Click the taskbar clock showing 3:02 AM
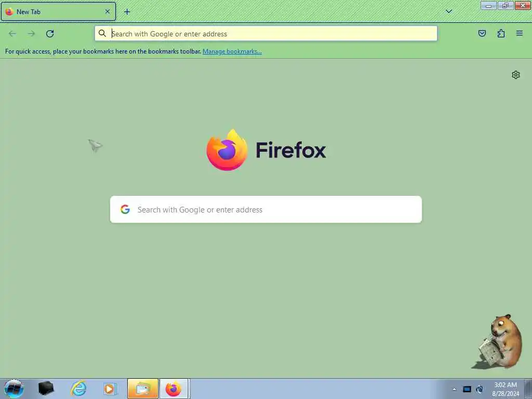532x399 pixels. click(505, 389)
